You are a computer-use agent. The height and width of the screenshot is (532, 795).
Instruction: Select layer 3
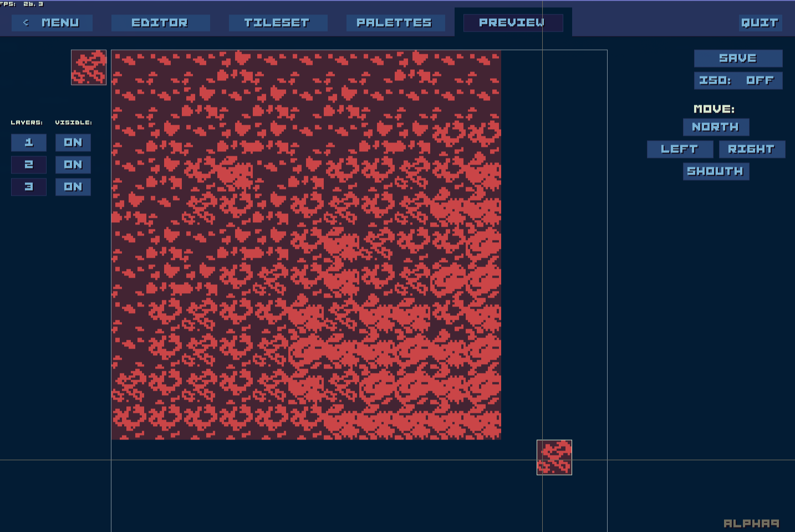point(29,187)
